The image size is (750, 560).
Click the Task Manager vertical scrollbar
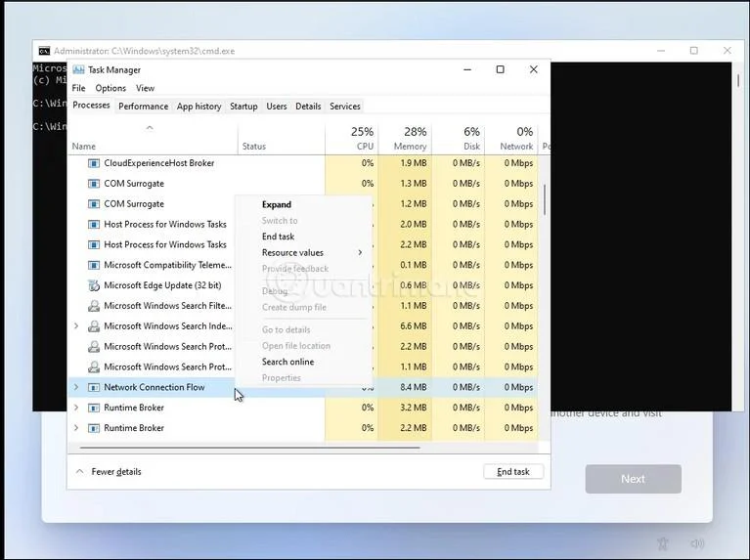tap(545, 199)
